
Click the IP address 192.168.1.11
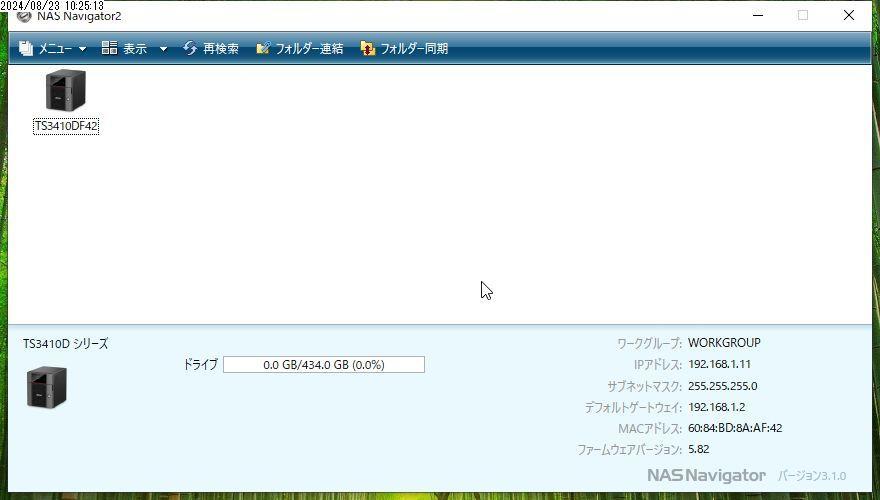coord(719,364)
